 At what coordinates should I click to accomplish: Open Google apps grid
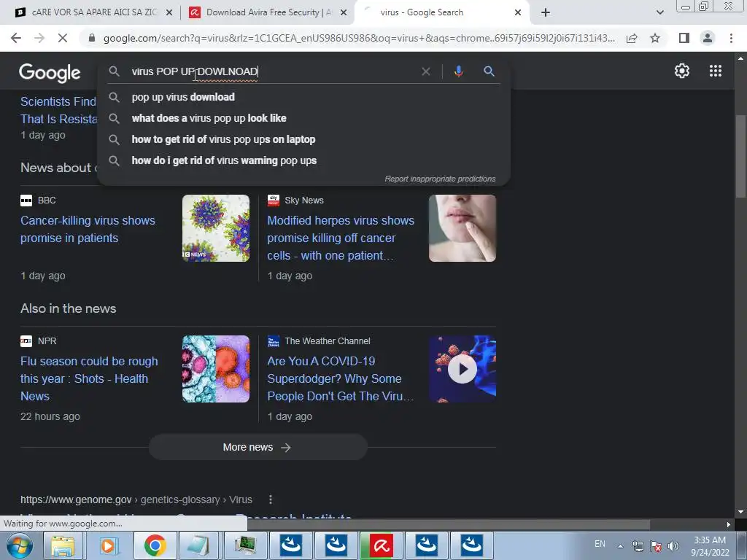point(715,71)
